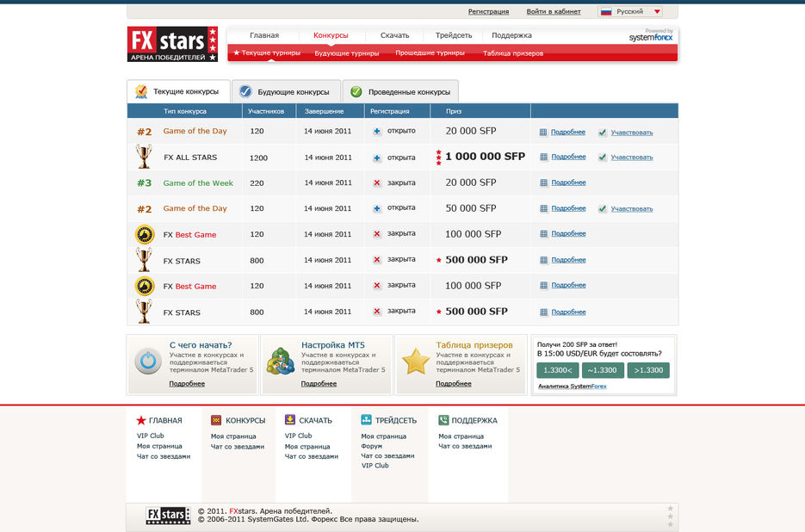Click the details grid icon for FX ALL STARS

tap(543, 158)
